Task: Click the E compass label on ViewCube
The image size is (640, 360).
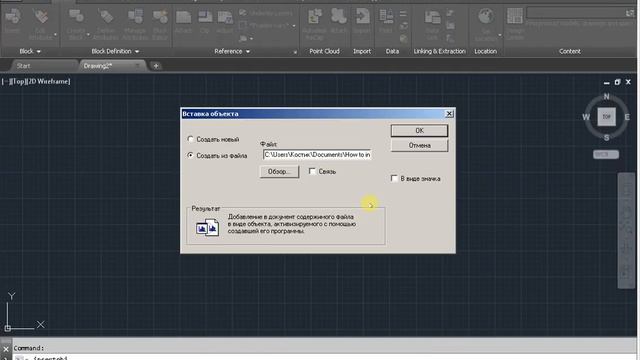Action: [x=627, y=117]
